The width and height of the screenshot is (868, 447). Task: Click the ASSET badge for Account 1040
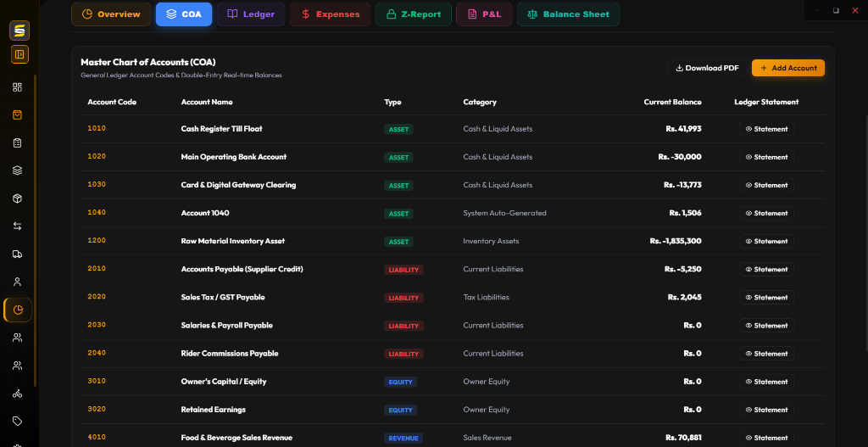coord(398,214)
